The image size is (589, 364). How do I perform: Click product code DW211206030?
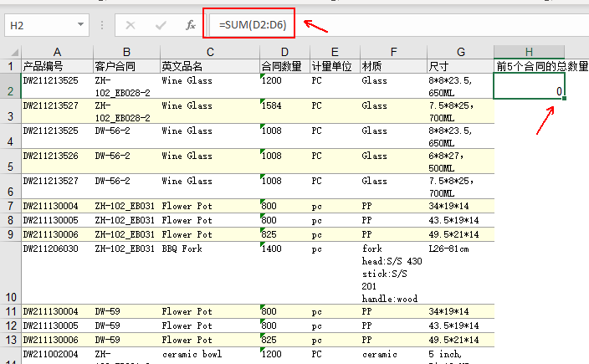pyautogui.click(x=57, y=273)
